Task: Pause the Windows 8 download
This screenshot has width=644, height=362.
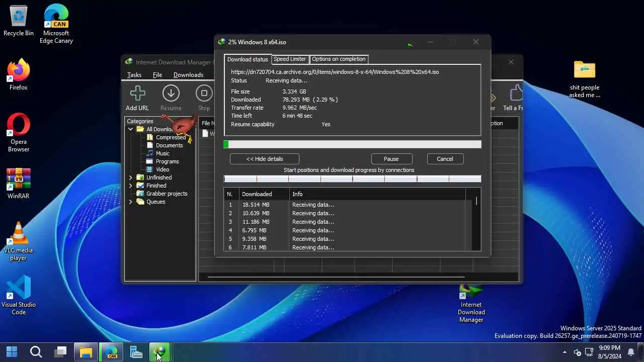Action: tap(391, 159)
